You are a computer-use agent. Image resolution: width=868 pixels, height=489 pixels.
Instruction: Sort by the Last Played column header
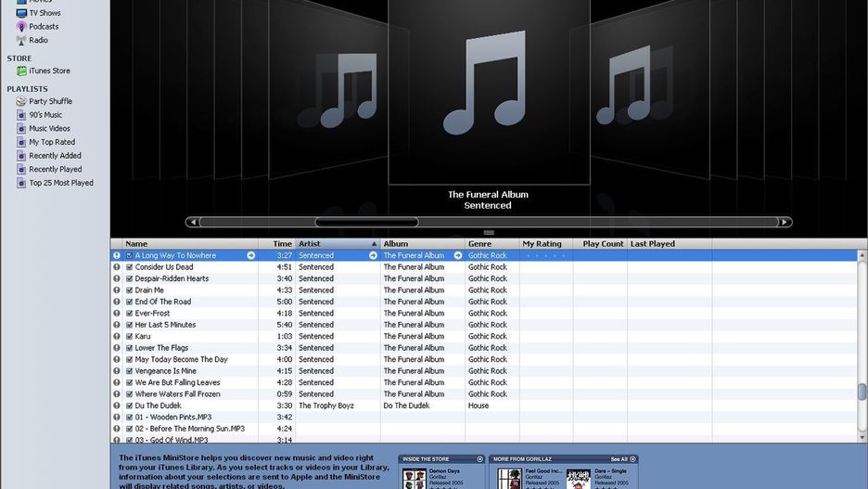pyautogui.click(x=670, y=244)
